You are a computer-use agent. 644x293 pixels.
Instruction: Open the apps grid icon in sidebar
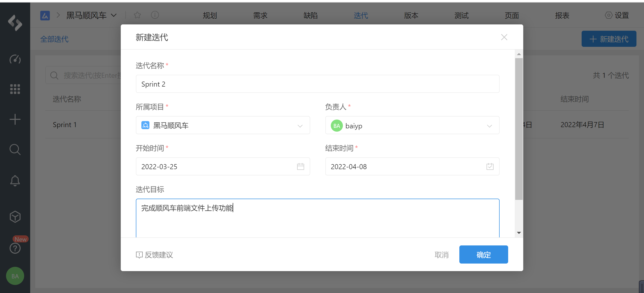(15, 89)
